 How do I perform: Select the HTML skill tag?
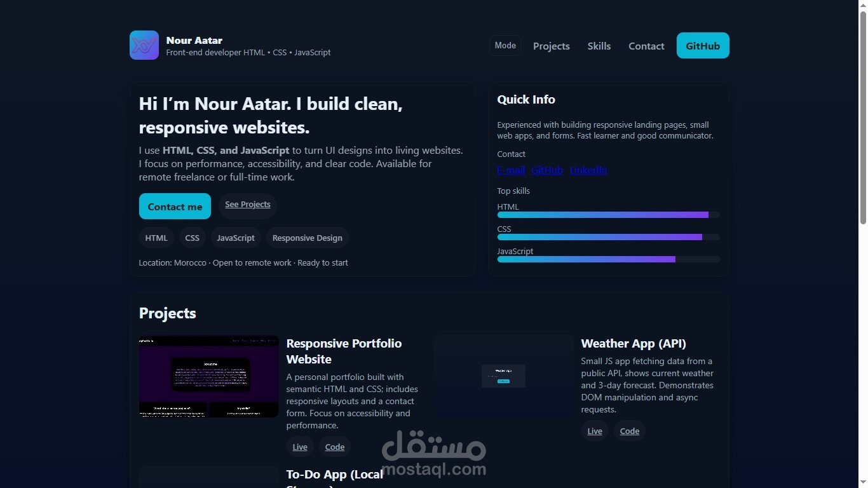coord(156,238)
